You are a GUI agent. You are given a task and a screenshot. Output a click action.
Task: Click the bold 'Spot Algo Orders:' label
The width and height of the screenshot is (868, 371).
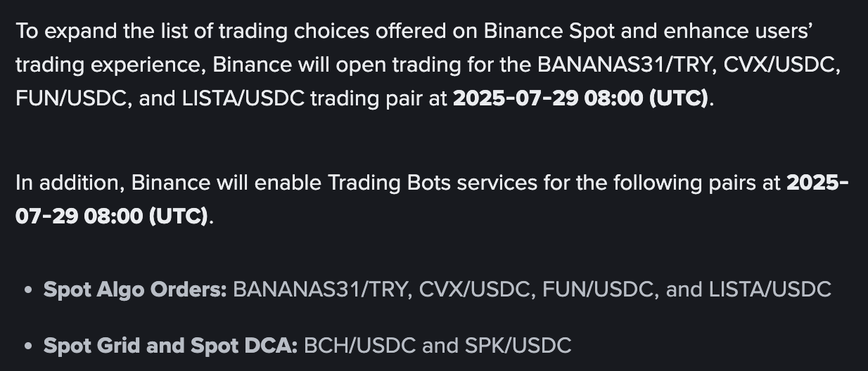[x=135, y=289]
